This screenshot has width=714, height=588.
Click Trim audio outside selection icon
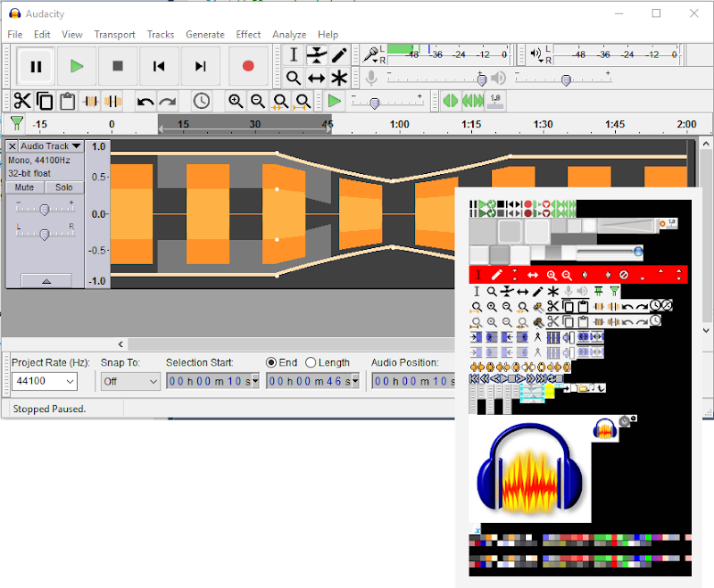point(90,101)
